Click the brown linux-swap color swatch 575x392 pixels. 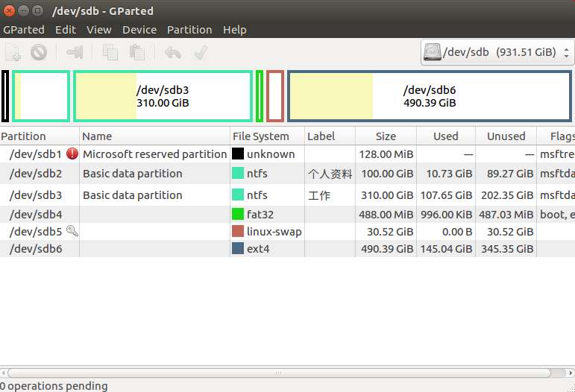click(238, 231)
